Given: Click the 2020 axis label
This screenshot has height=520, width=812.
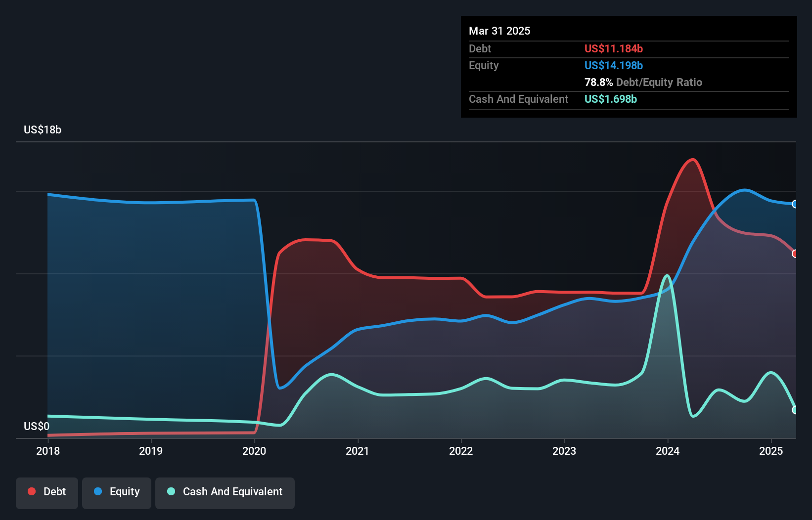Looking at the screenshot, I should 254,451.
